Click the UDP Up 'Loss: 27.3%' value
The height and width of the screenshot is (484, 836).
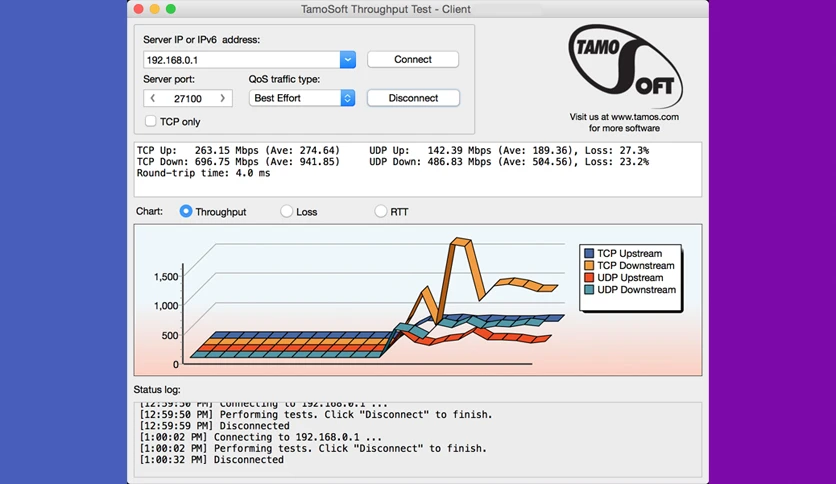[x=617, y=150]
